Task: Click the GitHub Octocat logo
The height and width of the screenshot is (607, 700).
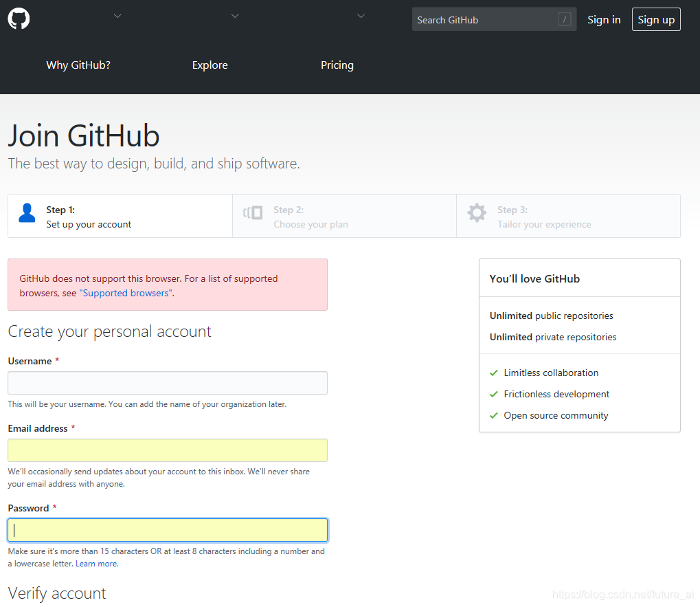Action: coord(19,19)
